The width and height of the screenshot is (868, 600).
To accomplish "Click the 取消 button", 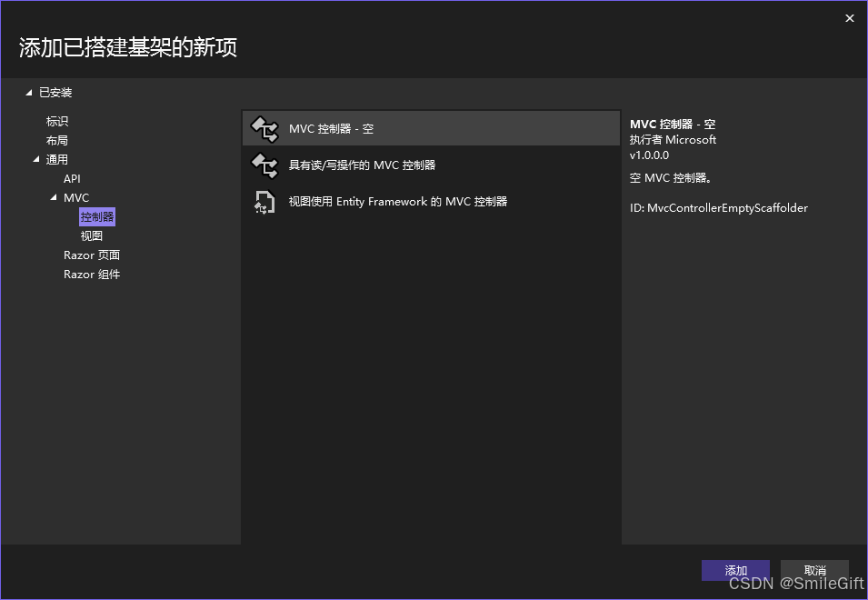I will 814,570.
